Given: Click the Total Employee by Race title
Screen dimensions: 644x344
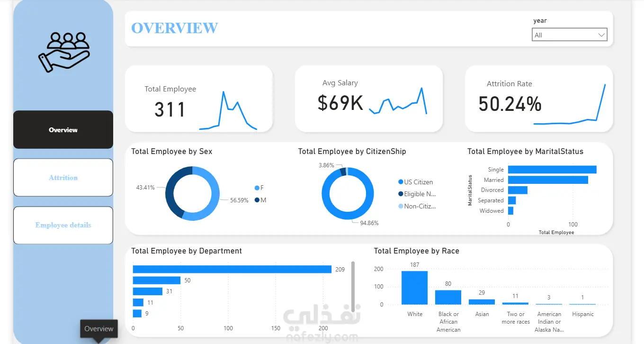Looking at the screenshot, I should 416,251.
